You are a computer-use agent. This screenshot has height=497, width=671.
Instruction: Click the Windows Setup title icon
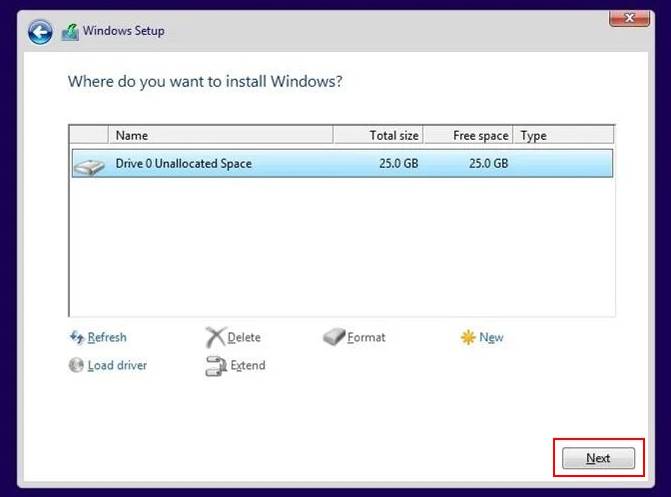(x=70, y=32)
